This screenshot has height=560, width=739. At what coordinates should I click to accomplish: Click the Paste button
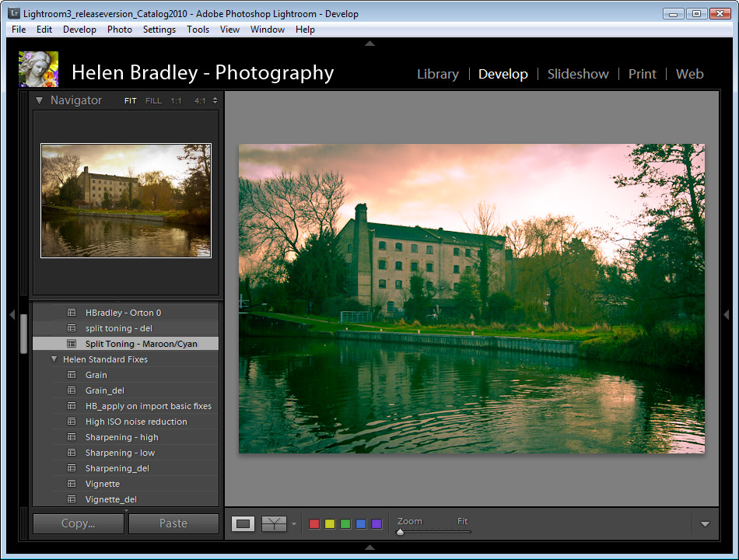[x=173, y=523]
